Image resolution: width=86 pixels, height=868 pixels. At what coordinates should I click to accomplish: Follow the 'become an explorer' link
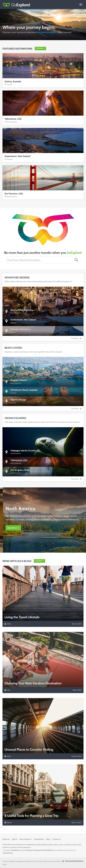(48, 32)
